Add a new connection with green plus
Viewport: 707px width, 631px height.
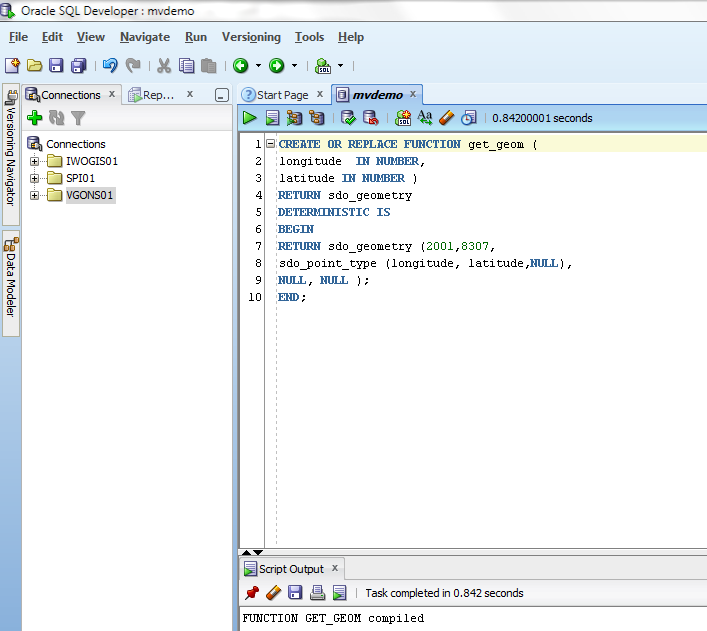pyautogui.click(x=34, y=118)
